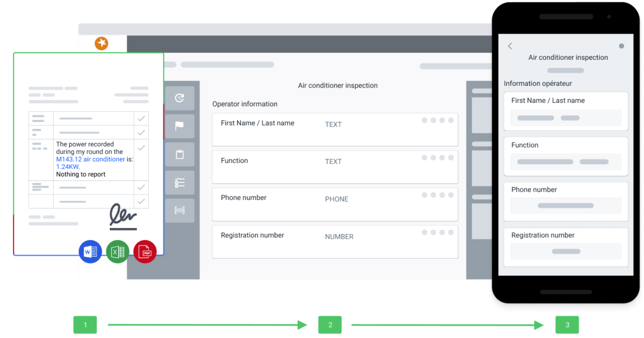644x338 pixels.
Task: Select the history icon in the sidebar
Action: click(179, 98)
